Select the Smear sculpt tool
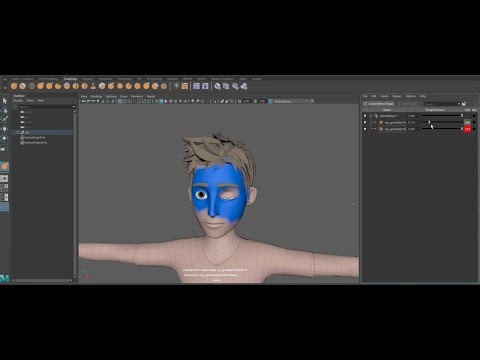 click(x=137, y=86)
